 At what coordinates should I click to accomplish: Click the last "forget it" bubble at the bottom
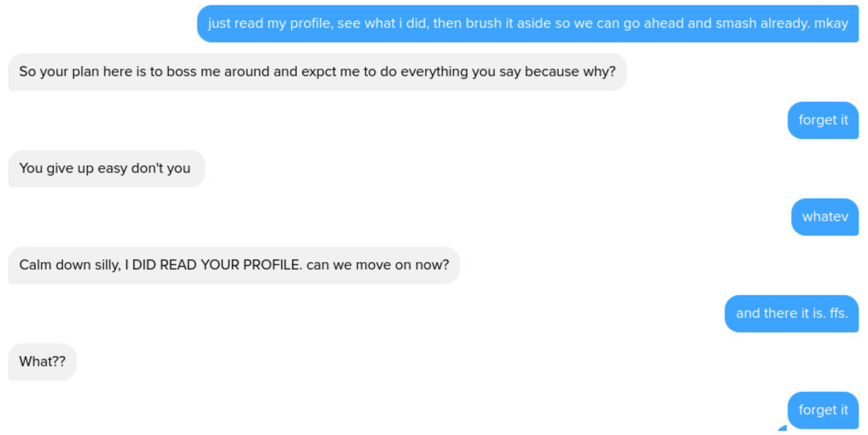coord(823,410)
